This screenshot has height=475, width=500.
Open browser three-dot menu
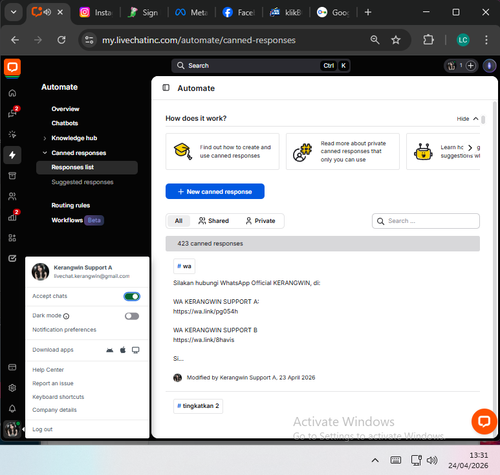486,40
